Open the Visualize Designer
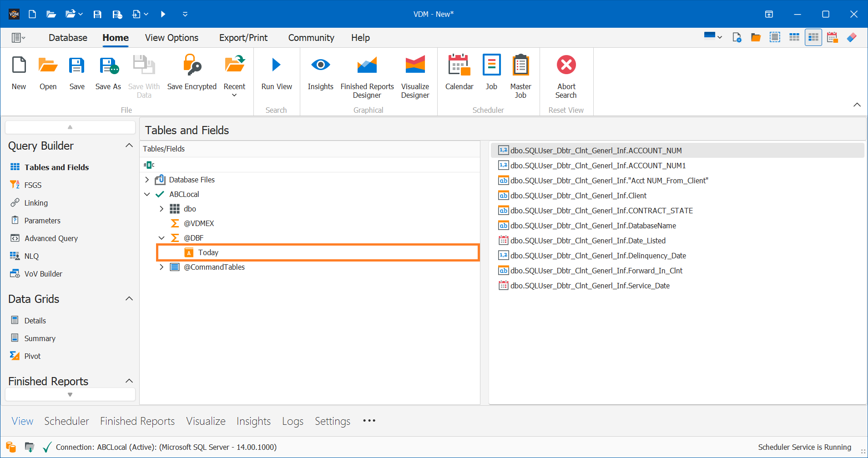The image size is (868, 458). (414, 65)
